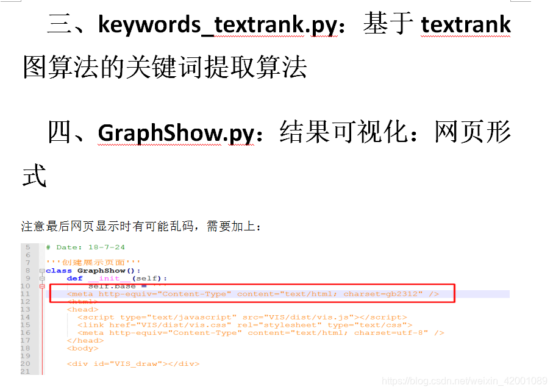Screen dimensions: 553x392
Task: Click the note line starting 注意最后网页显示时
Action: [x=141, y=226]
